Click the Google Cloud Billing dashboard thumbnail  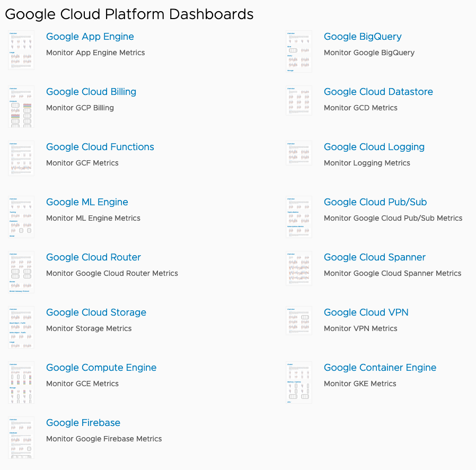tap(21, 107)
